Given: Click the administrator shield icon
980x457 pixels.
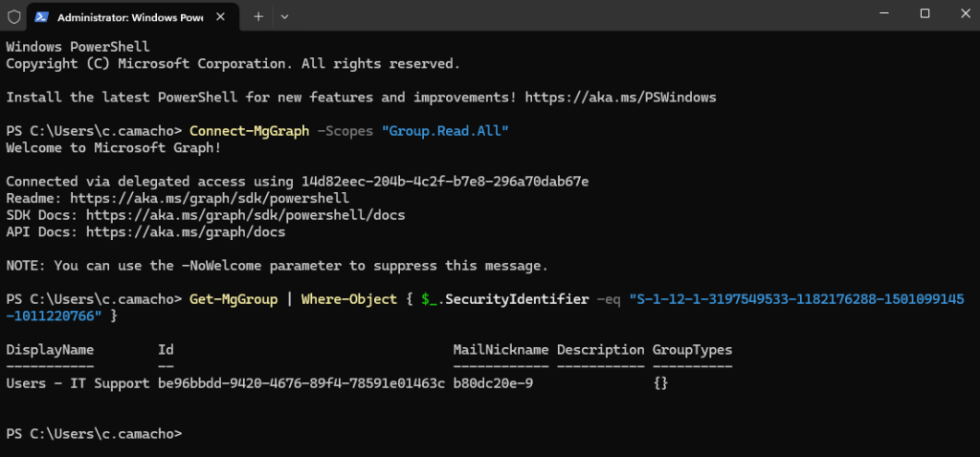Looking at the screenshot, I should click(13, 17).
